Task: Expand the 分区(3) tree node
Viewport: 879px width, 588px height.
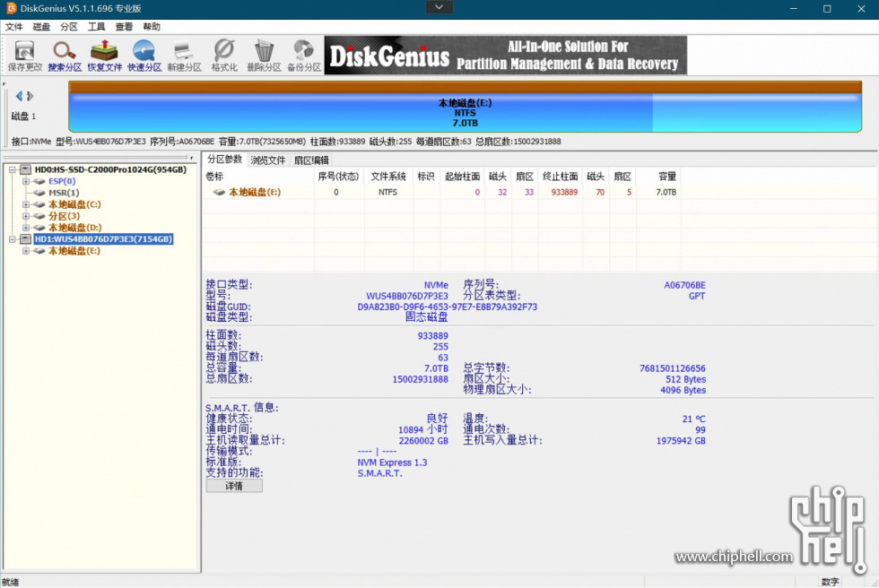Action: coord(25,216)
